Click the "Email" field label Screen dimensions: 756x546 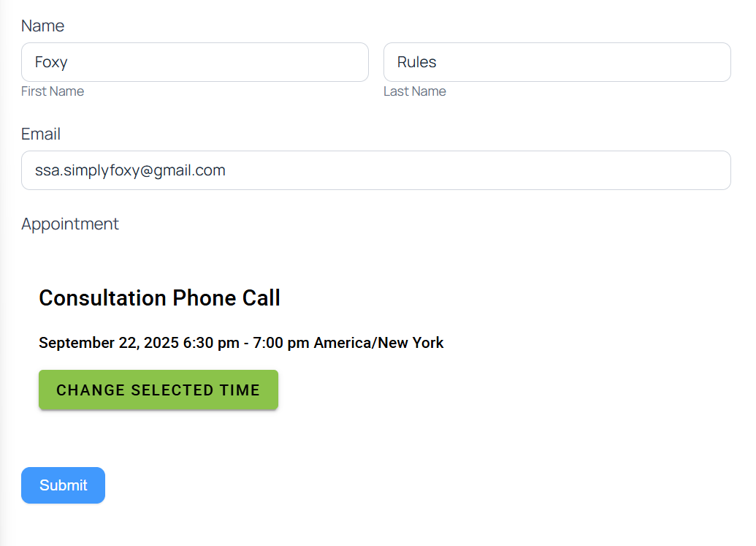(x=41, y=134)
